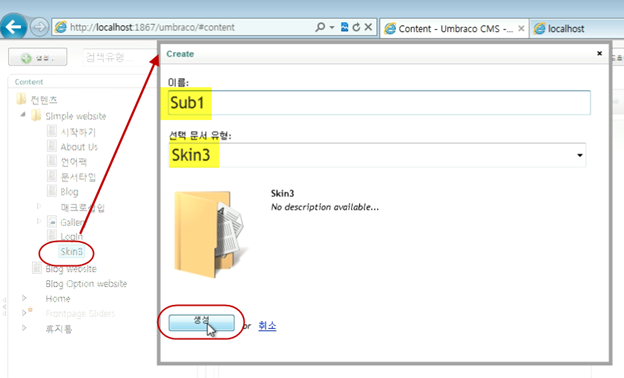The height and width of the screenshot is (378, 624).
Task: Go back with the browser back arrow
Action: (14, 27)
